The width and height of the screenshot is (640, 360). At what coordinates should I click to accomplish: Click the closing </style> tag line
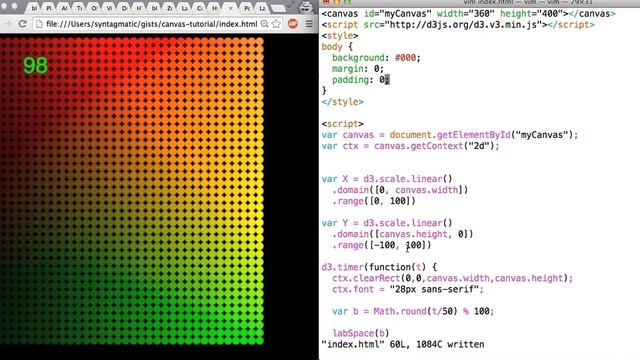point(342,102)
